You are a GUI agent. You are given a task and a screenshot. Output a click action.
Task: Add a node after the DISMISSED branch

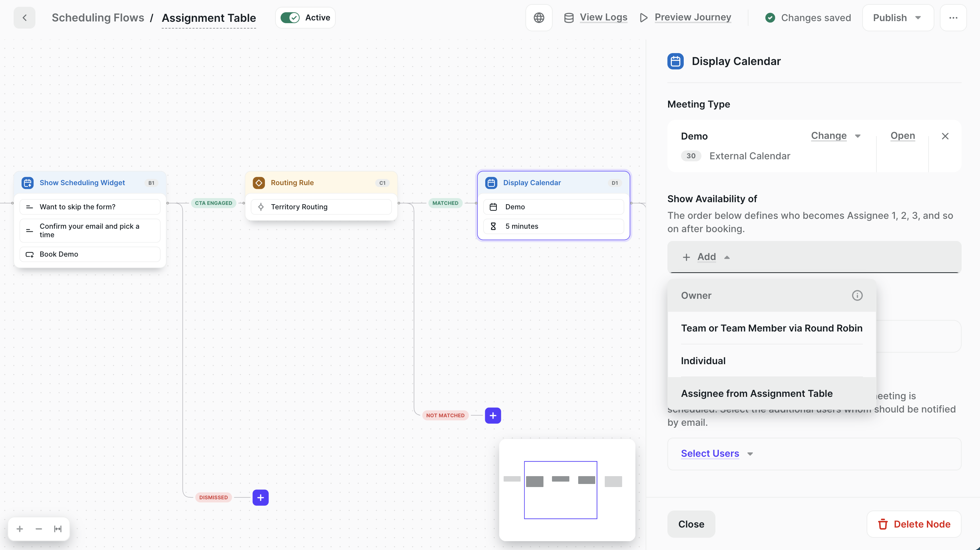tap(260, 498)
